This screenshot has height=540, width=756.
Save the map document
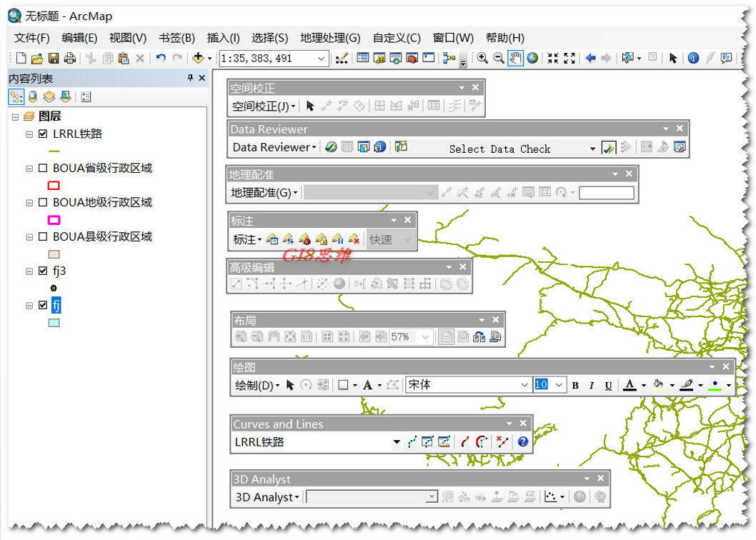[54, 59]
